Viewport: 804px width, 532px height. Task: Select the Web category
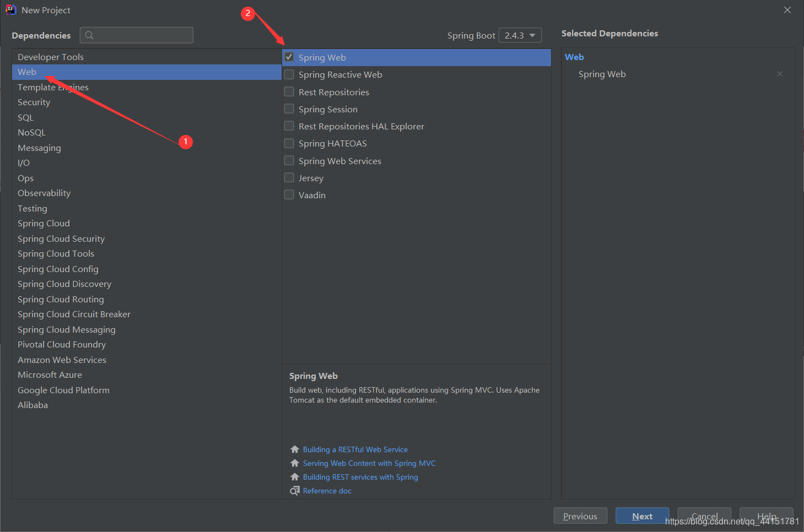(x=147, y=72)
